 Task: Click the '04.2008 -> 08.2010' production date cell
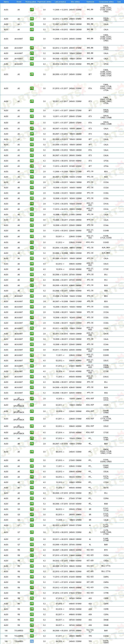60,387
